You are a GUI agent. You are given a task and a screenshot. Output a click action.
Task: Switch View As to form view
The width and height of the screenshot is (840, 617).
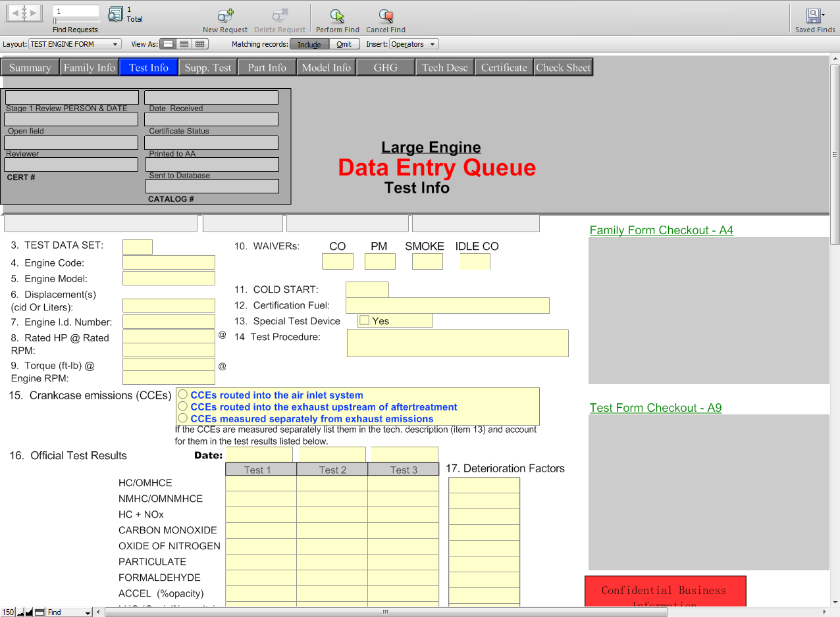168,44
